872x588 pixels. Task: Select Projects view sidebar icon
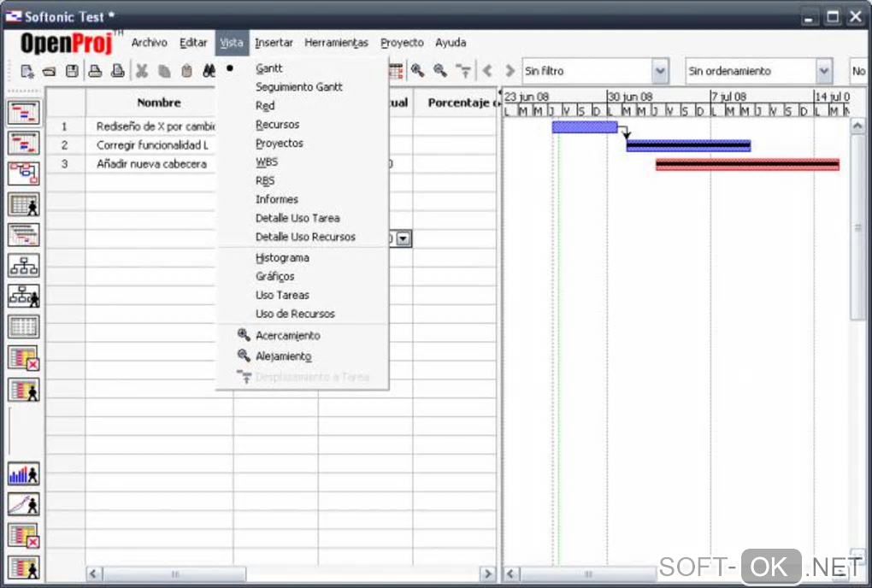(x=24, y=234)
